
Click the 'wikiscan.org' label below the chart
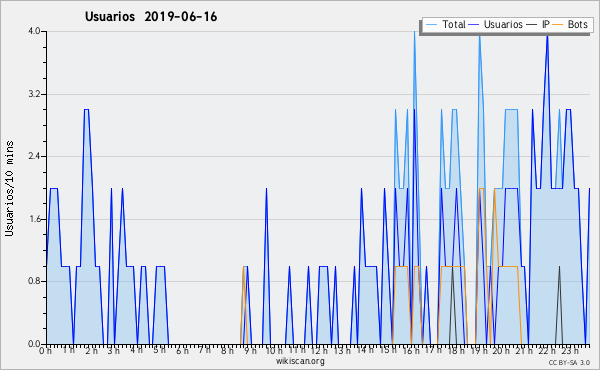pos(300,361)
